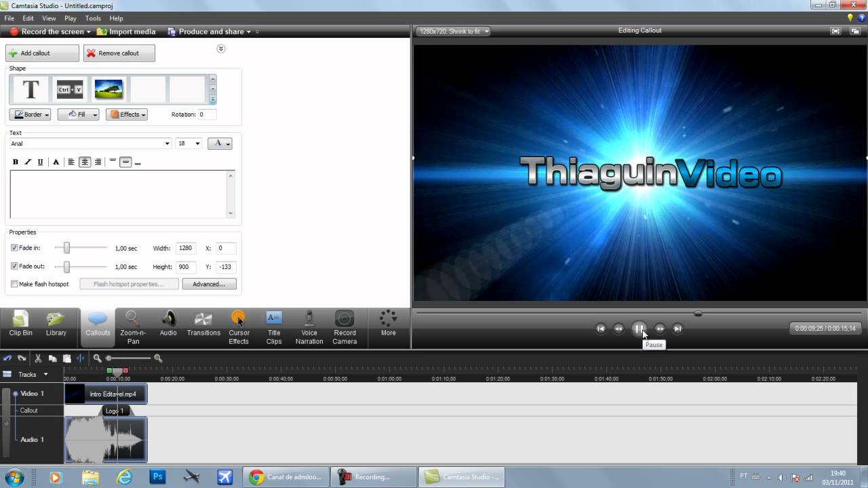Align text to top vertically

[x=113, y=162]
